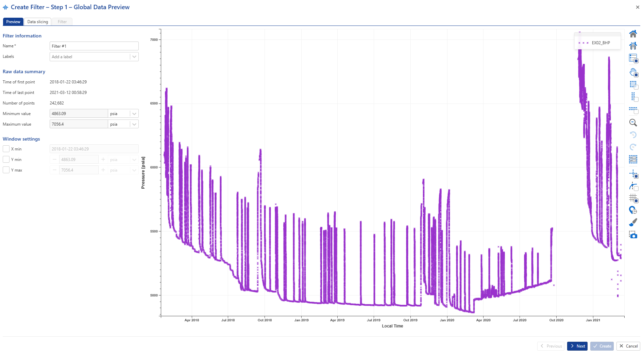
Task: Click the Cancel button
Action: 628,346
